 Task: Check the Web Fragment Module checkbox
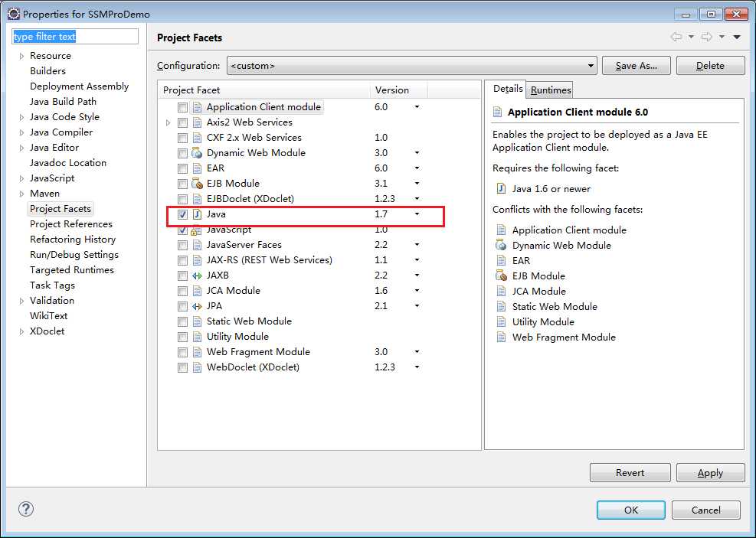pyautogui.click(x=182, y=352)
